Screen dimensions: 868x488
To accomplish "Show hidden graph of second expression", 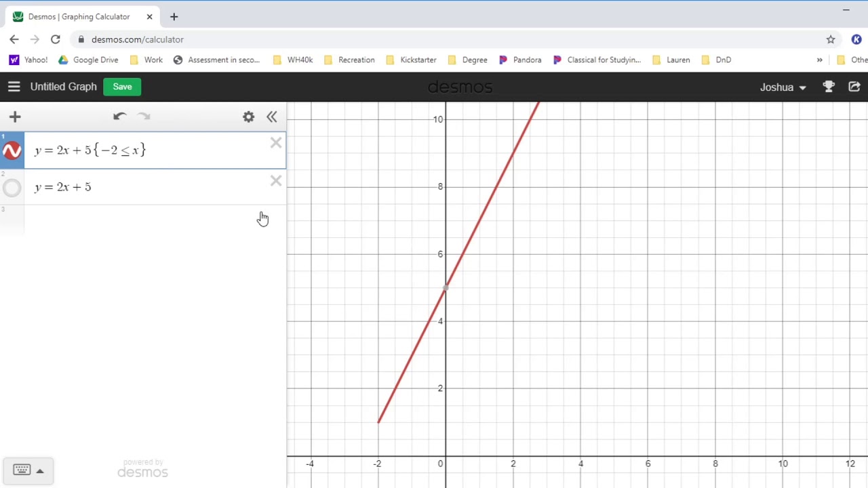I will point(12,188).
